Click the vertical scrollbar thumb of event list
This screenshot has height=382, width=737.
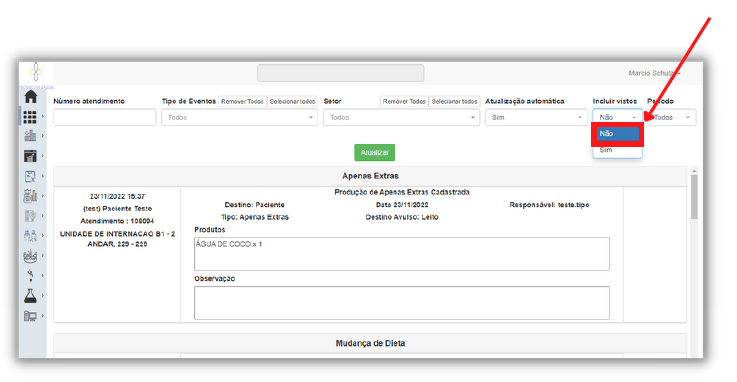pyautogui.click(x=694, y=197)
